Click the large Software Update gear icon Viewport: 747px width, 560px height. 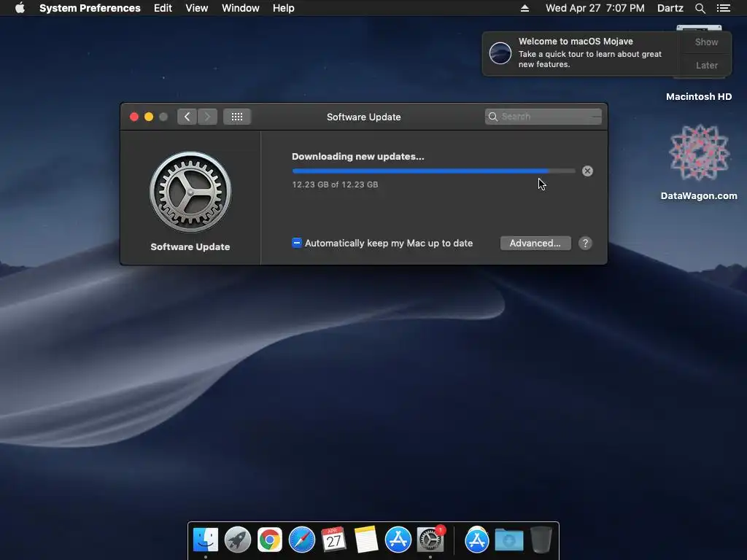click(190, 192)
